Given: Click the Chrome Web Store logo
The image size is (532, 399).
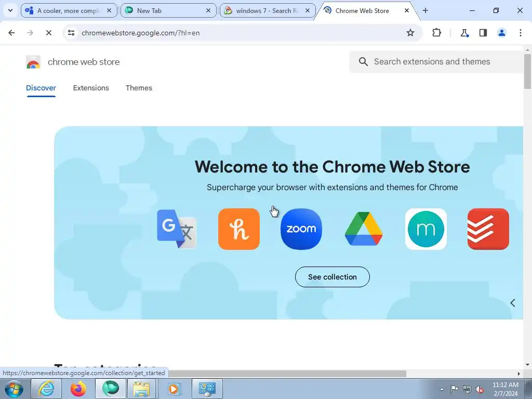Looking at the screenshot, I should [x=33, y=62].
